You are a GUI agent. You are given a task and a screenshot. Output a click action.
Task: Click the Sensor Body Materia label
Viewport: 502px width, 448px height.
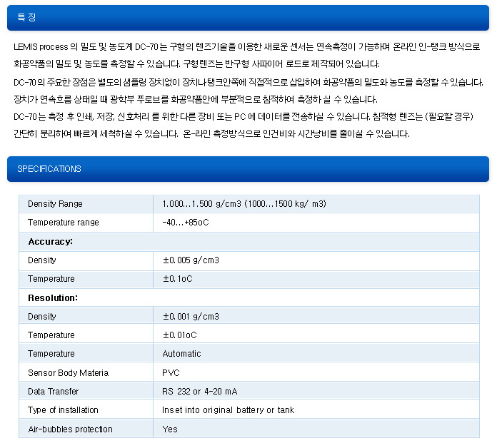point(68,372)
